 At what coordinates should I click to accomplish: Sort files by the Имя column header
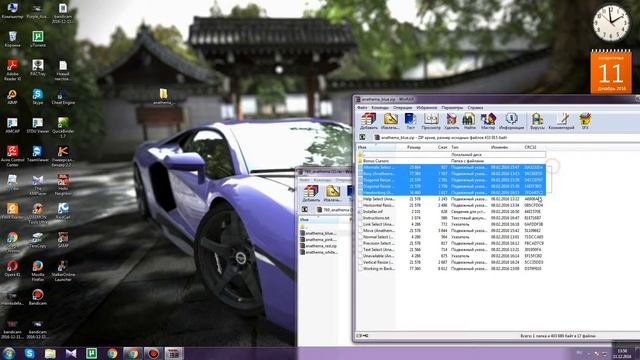tap(376, 147)
